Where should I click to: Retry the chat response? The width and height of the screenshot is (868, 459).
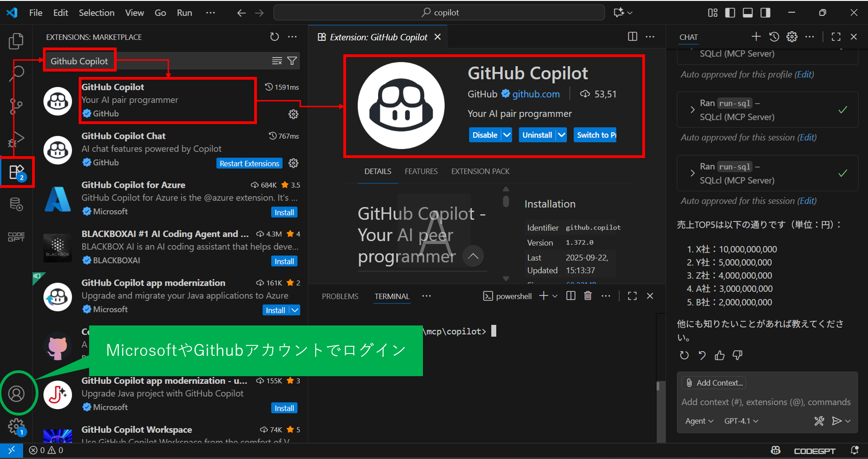click(684, 355)
